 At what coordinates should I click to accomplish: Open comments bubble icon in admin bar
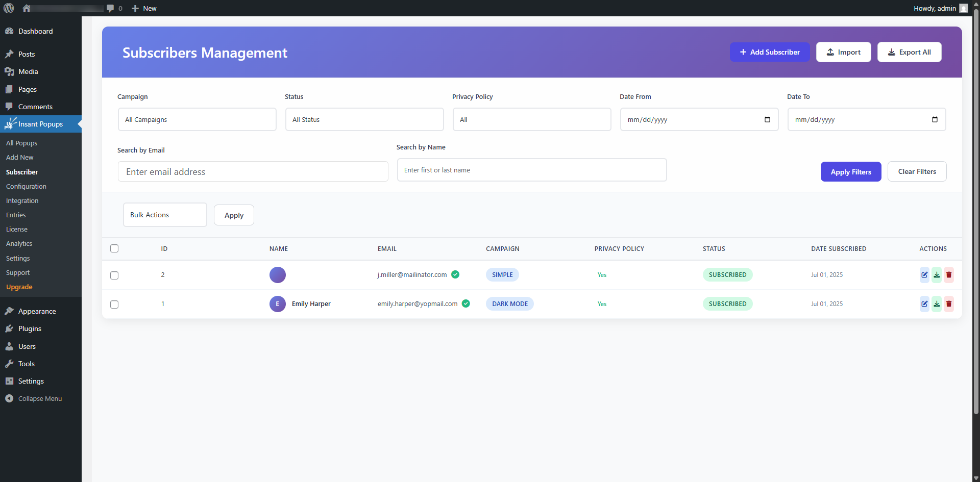pyautogui.click(x=110, y=8)
